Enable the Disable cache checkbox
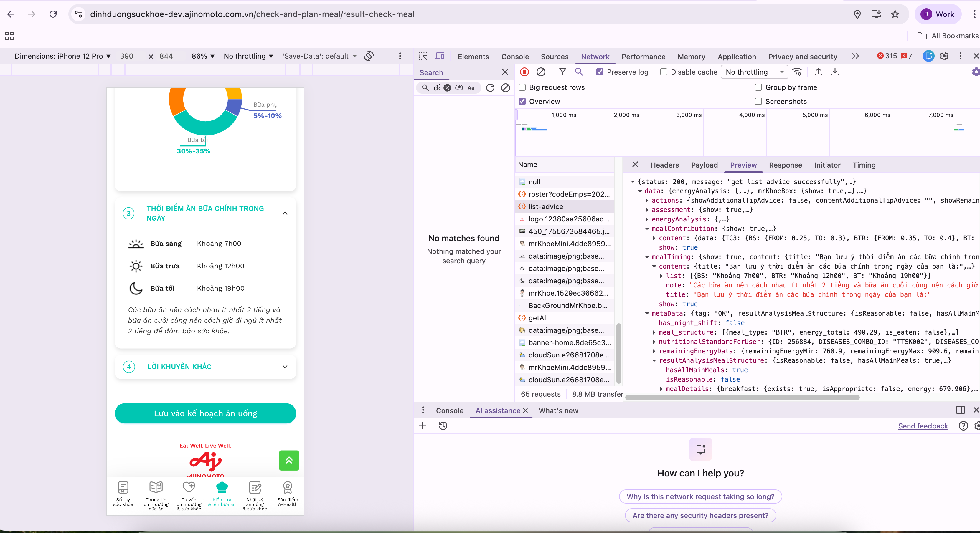The height and width of the screenshot is (533, 980). tap(664, 72)
